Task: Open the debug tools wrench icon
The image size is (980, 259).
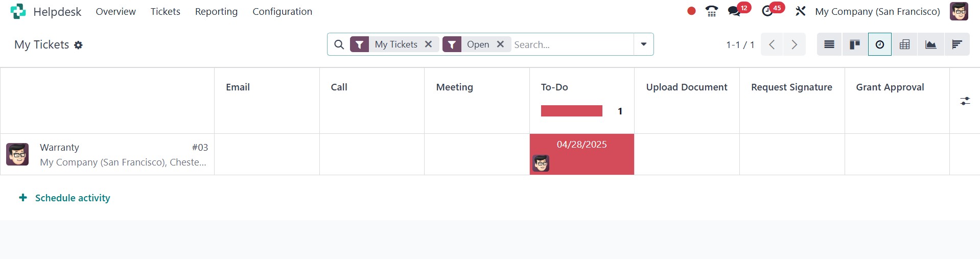Action: click(800, 11)
